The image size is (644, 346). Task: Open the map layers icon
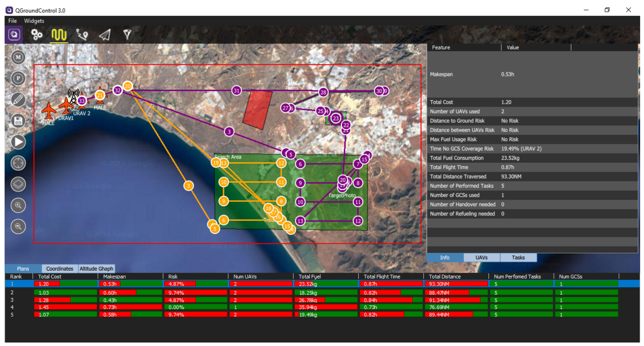18,184
